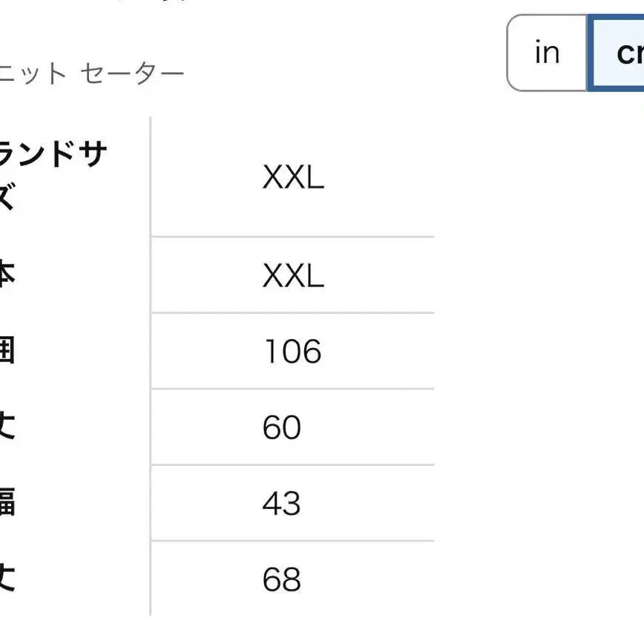Click the row header ending in 本

pyautogui.click(x=7, y=275)
